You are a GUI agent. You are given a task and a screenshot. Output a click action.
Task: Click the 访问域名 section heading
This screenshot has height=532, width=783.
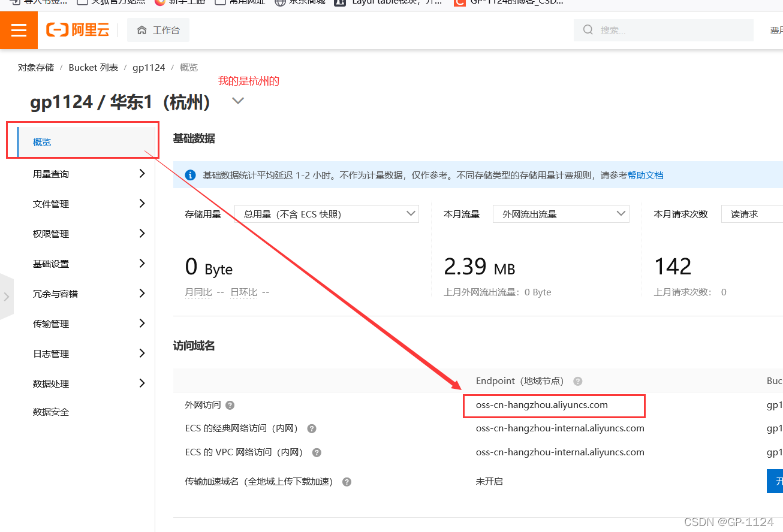pyautogui.click(x=194, y=346)
